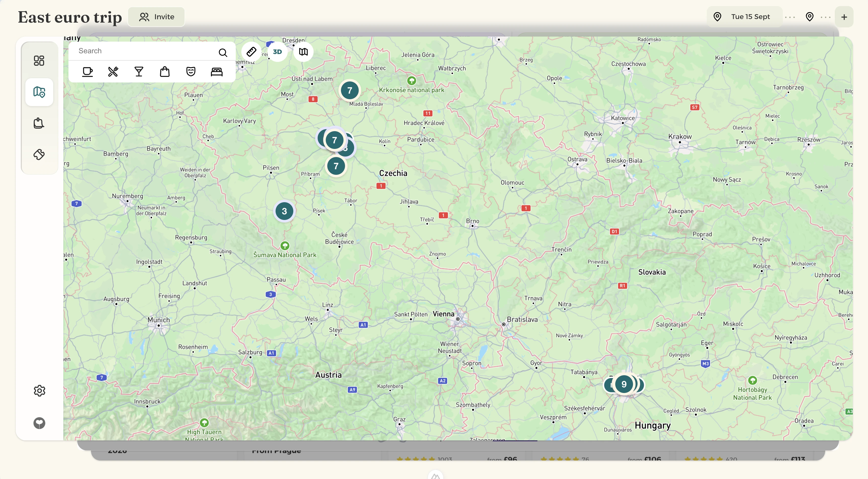Click the Austria country label
868x479 pixels.
pyautogui.click(x=329, y=375)
